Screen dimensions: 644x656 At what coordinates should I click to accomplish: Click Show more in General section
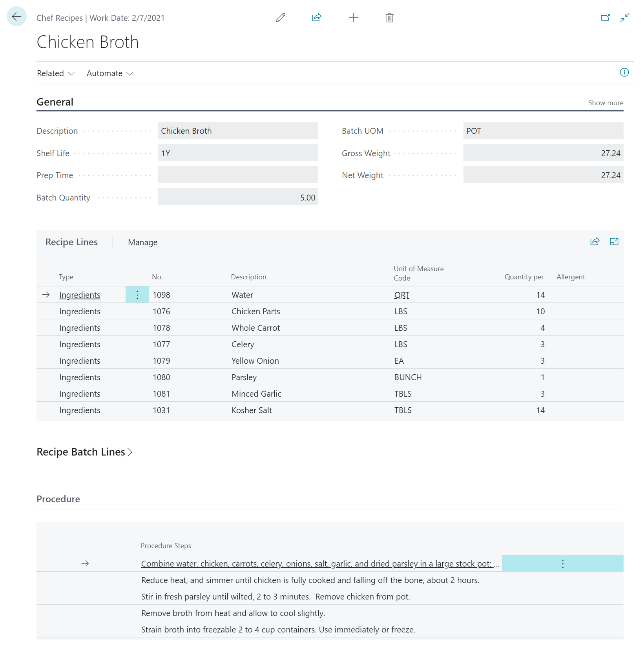606,102
